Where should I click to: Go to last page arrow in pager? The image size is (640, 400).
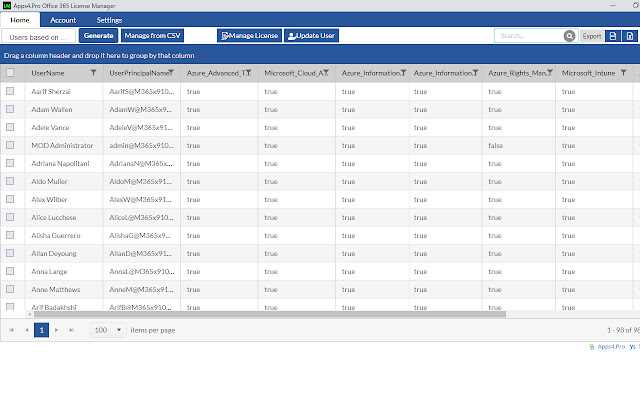[71, 330]
